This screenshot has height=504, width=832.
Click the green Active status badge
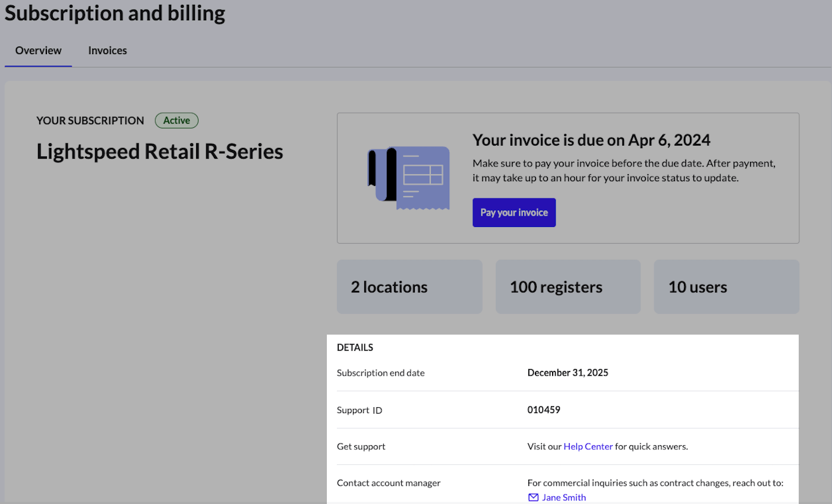coord(177,121)
